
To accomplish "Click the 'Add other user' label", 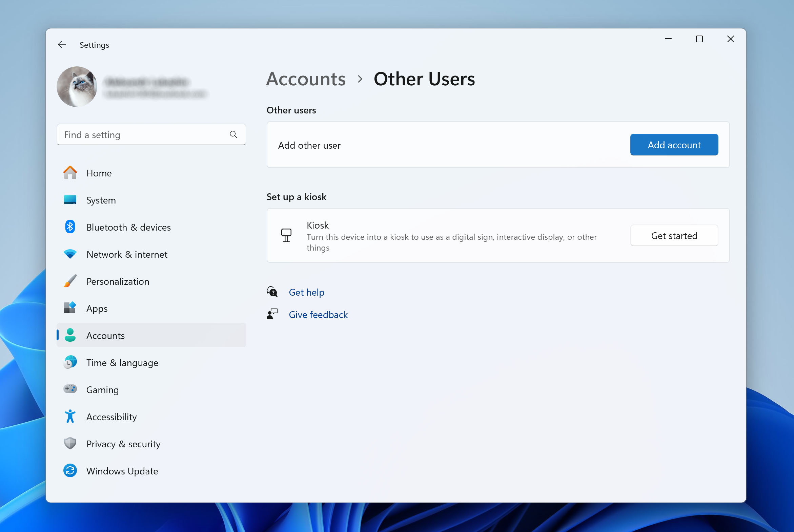I will point(309,145).
